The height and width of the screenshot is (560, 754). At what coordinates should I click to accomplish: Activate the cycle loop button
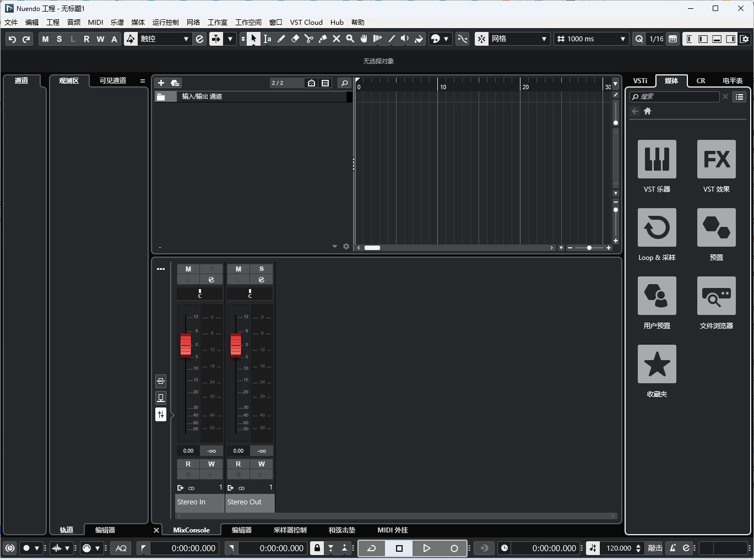coord(372,548)
